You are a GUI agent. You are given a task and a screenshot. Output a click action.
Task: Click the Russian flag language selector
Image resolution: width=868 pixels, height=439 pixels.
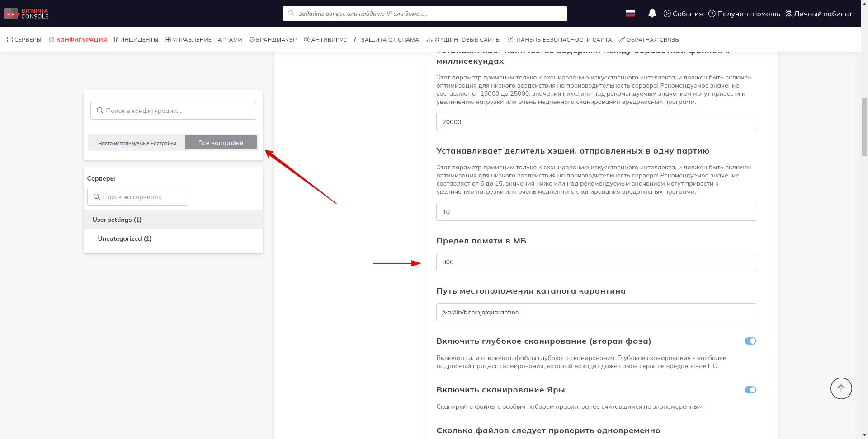point(630,14)
